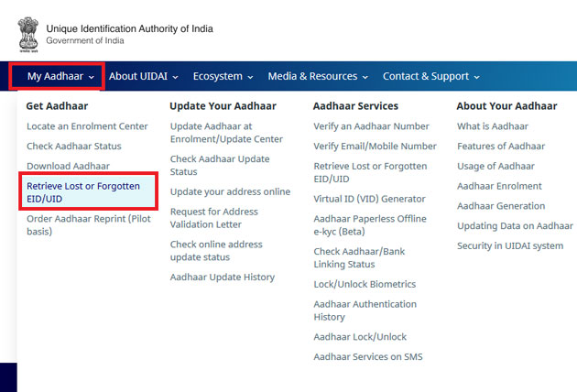
Task: Open the Contact & Support menu
Action: pyautogui.click(x=430, y=77)
